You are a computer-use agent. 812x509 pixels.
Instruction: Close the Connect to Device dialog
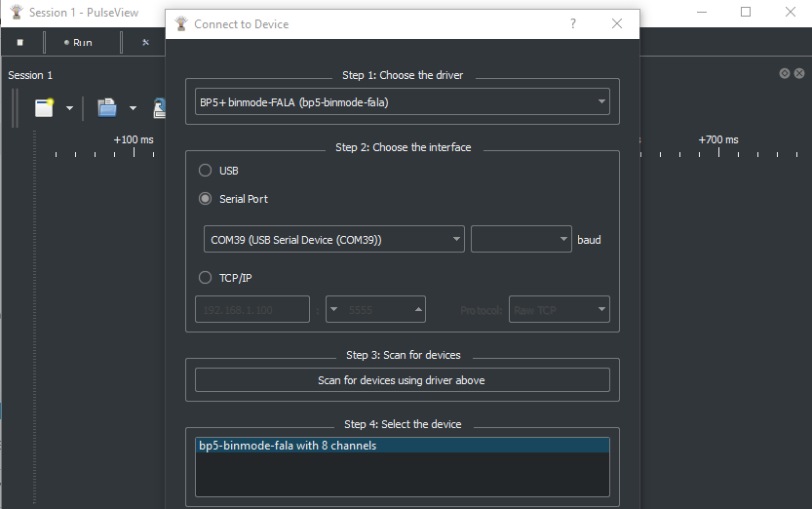[617, 23]
